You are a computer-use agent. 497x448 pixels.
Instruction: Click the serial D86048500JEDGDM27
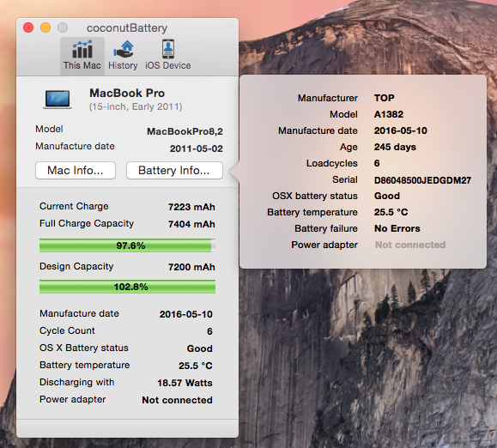pyautogui.click(x=422, y=180)
